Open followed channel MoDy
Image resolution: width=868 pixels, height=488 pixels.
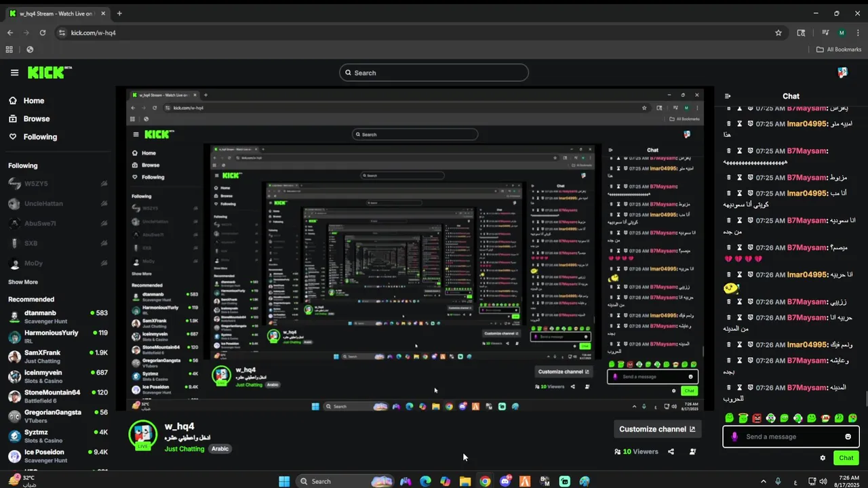pos(58,263)
